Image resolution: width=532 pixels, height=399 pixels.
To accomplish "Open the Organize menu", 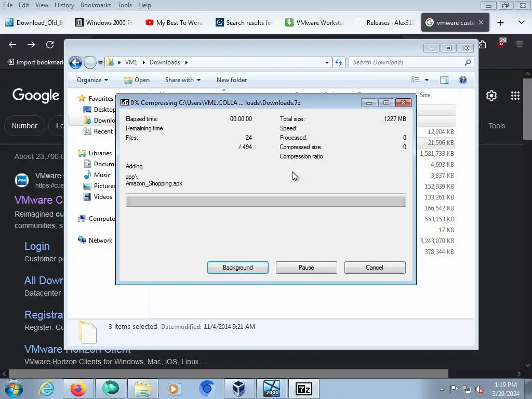I will (92, 80).
